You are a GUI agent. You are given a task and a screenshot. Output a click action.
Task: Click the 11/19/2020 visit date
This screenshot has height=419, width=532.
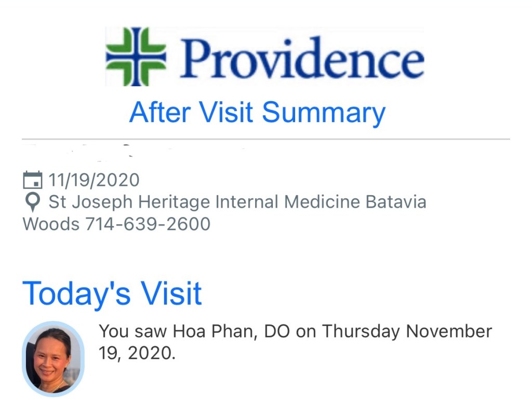pyautogui.click(x=94, y=180)
